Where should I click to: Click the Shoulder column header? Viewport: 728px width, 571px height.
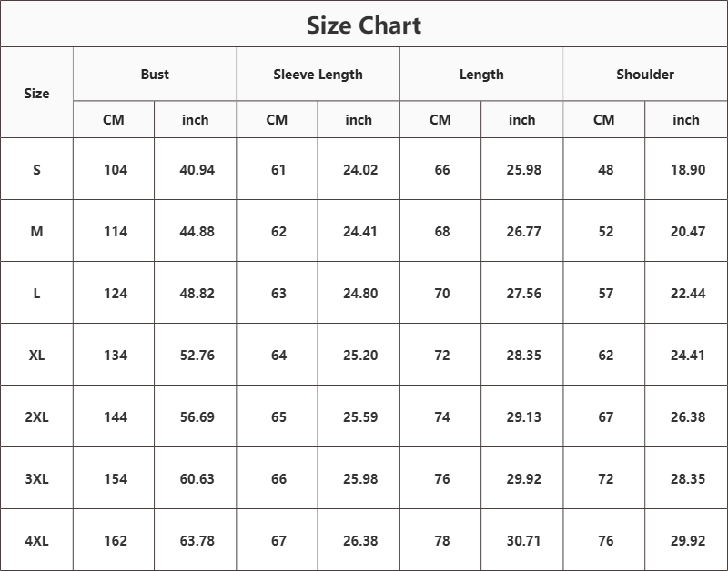click(645, 75)
